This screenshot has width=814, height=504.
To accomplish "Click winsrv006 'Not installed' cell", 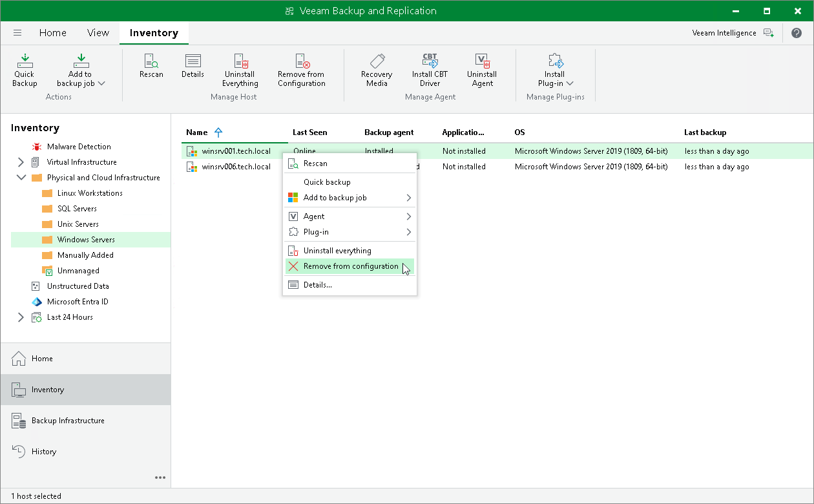I will (464, 167).
